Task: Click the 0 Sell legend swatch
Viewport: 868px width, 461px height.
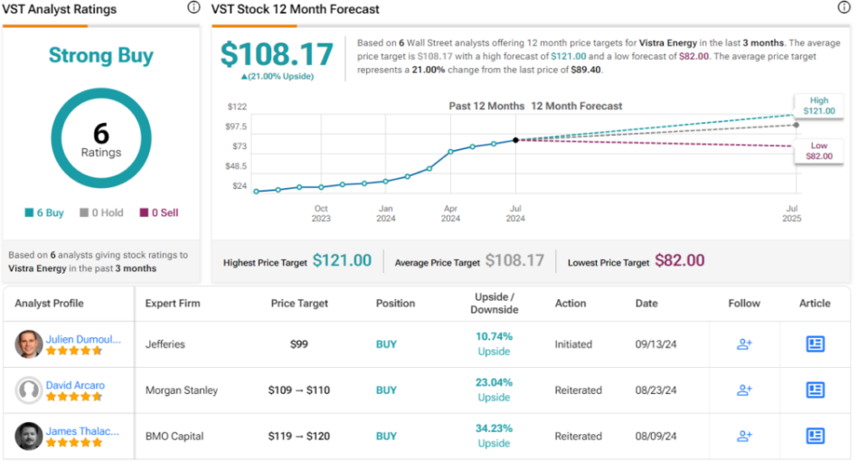Action: [143, 213]
